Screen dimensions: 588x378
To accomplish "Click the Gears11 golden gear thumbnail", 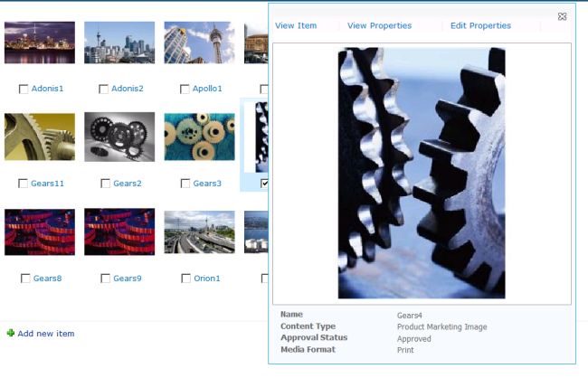I will point(40,137).
